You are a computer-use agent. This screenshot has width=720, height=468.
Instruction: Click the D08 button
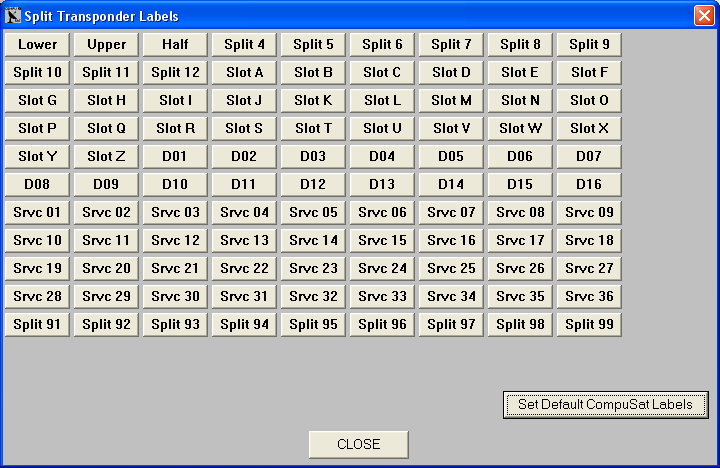click(x=37, y=185)
